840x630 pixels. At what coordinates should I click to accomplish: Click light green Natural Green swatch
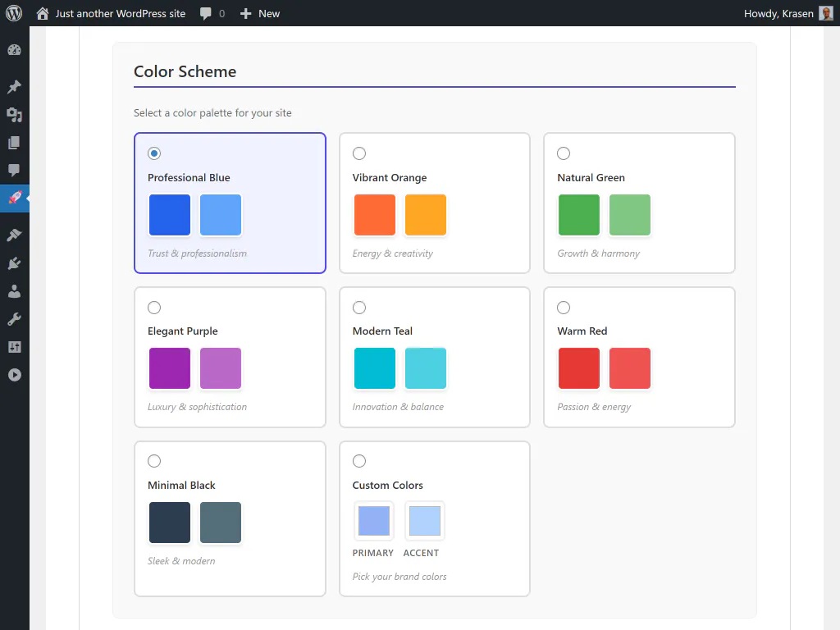point(630,215)
